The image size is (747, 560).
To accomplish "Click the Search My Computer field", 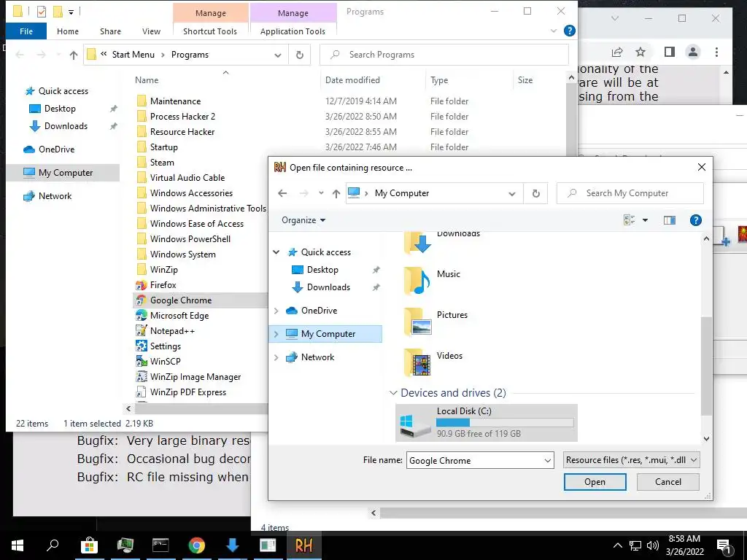I will [x=630, y=193].
